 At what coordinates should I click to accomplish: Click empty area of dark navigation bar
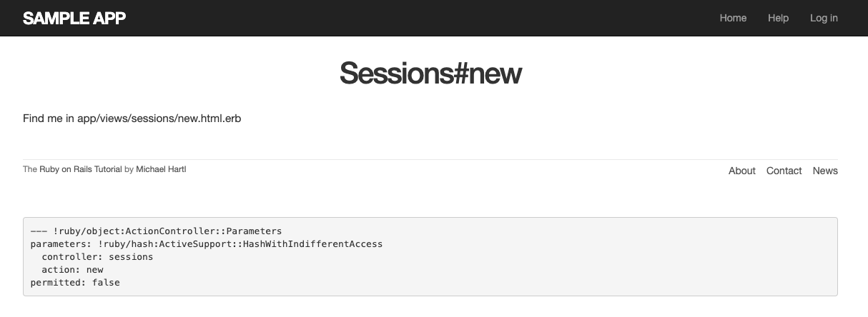(429, 18)
